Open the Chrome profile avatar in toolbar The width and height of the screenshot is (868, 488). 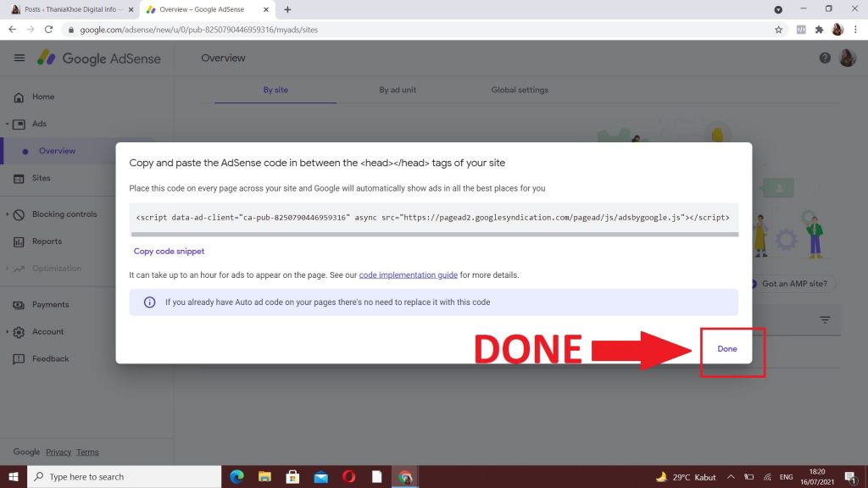click(x=837, y=30)
